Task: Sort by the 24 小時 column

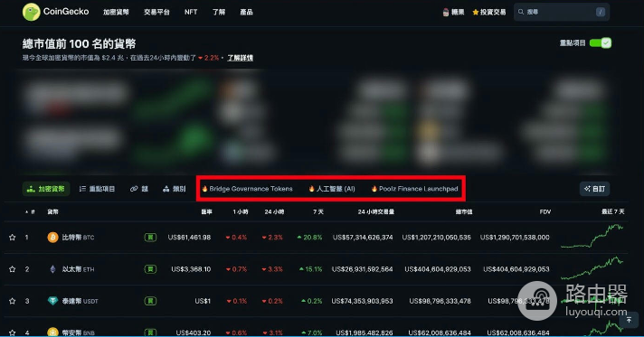Action: pos(274,211)
